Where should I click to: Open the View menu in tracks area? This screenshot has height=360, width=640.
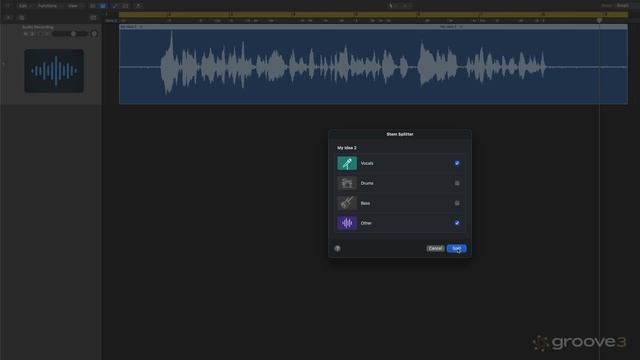[73, 6]
